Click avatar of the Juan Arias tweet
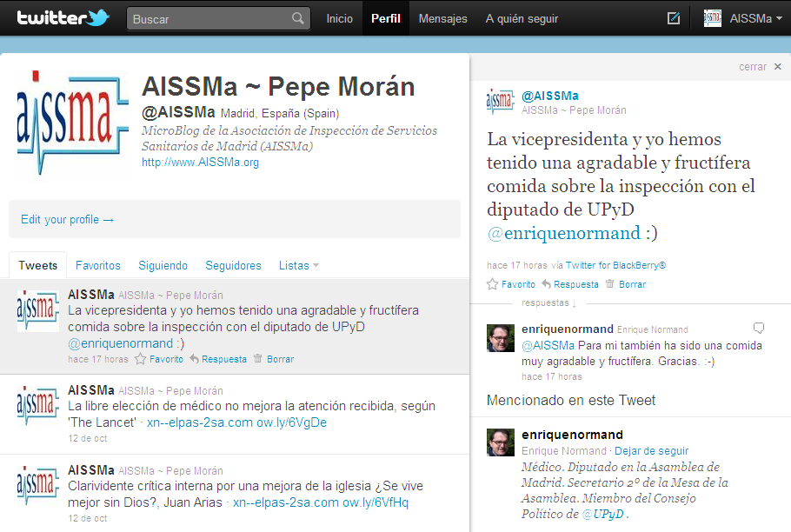 click(38, 486)
